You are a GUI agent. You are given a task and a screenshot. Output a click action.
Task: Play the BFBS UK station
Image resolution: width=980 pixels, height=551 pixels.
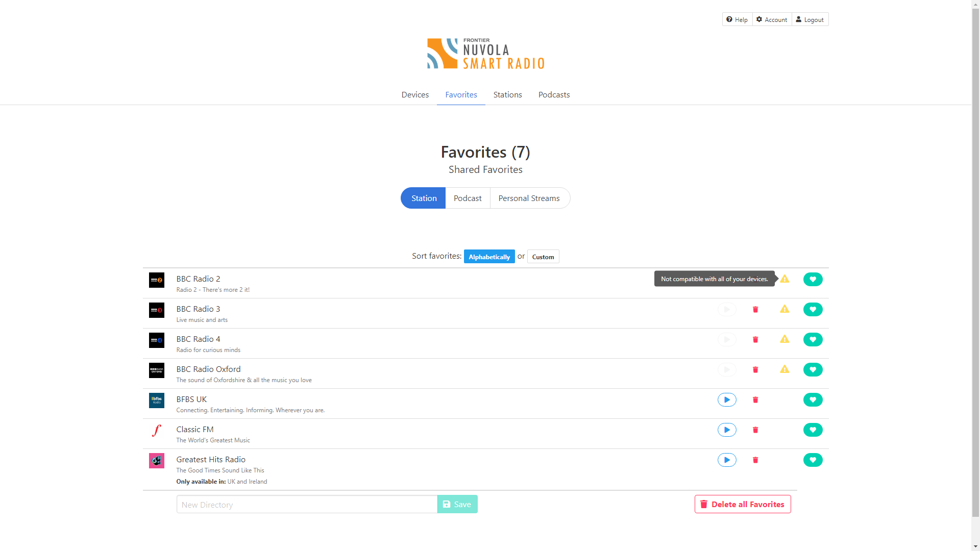click(727, 400)
